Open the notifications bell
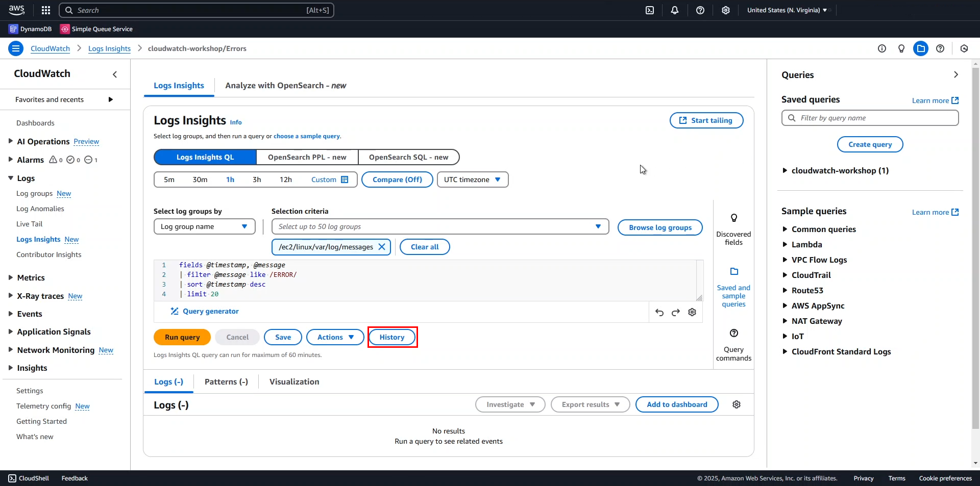The width and height of the screenshot is (980, 486). click(675, 10)
